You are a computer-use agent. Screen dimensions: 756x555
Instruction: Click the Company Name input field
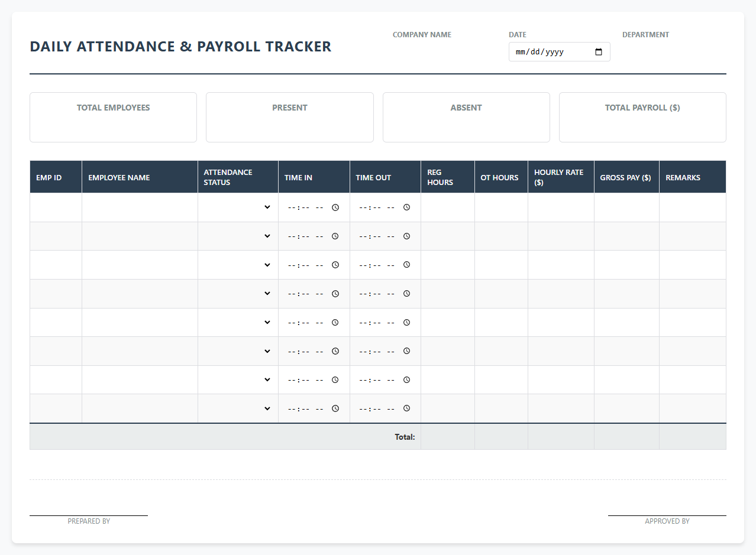pos(444,52)
